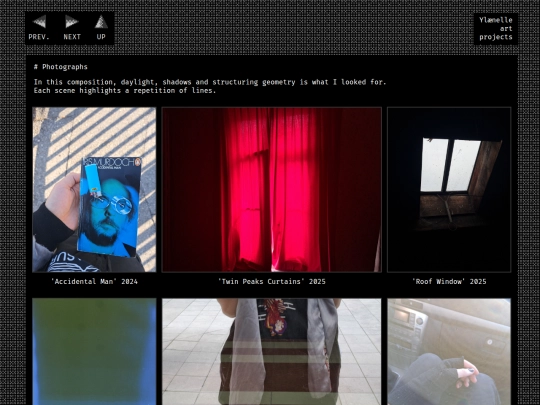This screenshot has width=540, height=405.
Task: Go to next page via NEXT label
Action: click(x=72, y=37)
